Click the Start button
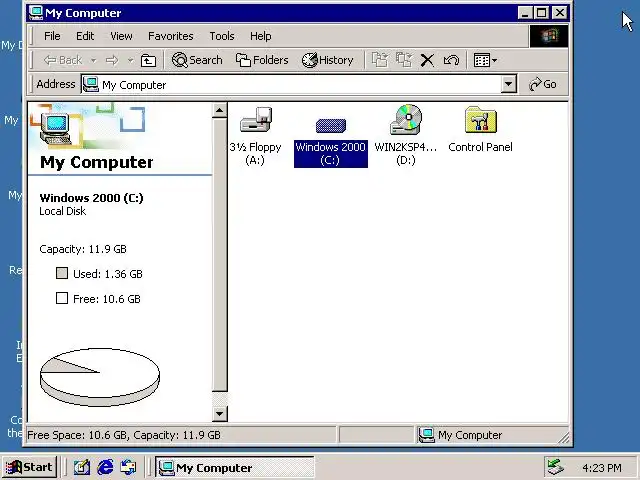 coord(30,467)
